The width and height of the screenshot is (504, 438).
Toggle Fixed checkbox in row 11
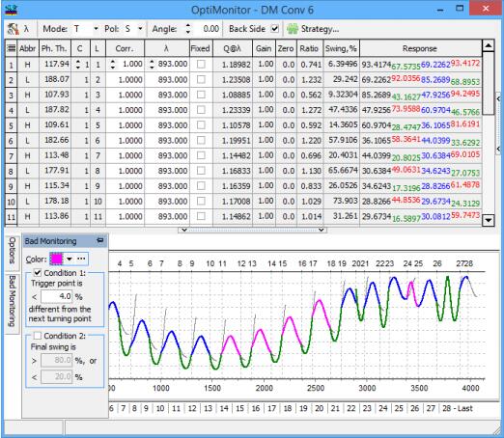click(x=201, y=216)
